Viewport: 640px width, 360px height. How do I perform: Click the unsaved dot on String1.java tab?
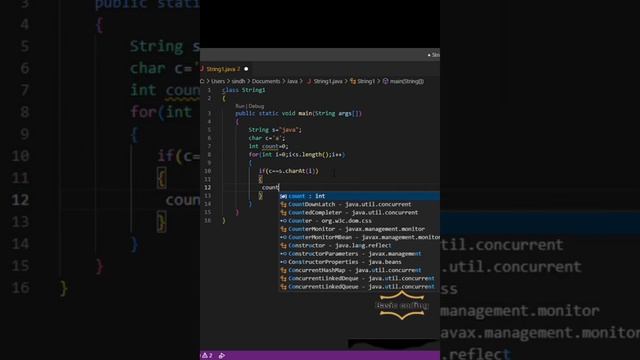[x=246, y=69]
